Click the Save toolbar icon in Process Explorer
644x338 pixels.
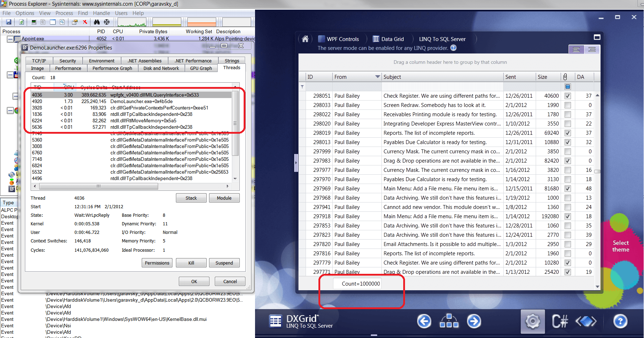(x=9, y=22)
